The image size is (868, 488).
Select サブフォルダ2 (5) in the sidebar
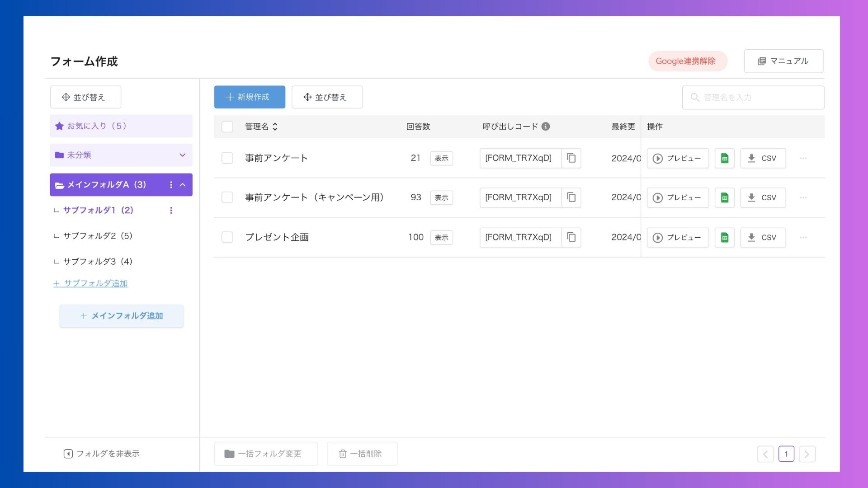[x=98, y=236]
